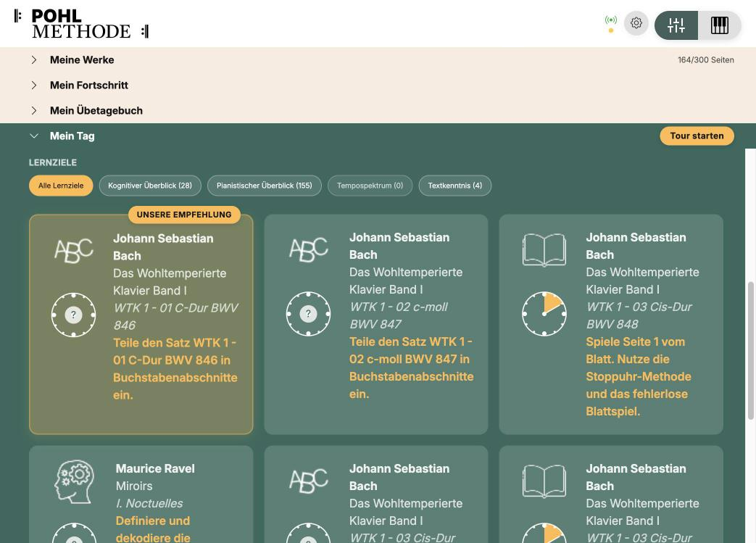Image resolution: width=756 pixels, height=543 pixels.
Task: Click the LERNZIELE heading
Action: coord(53,162)
